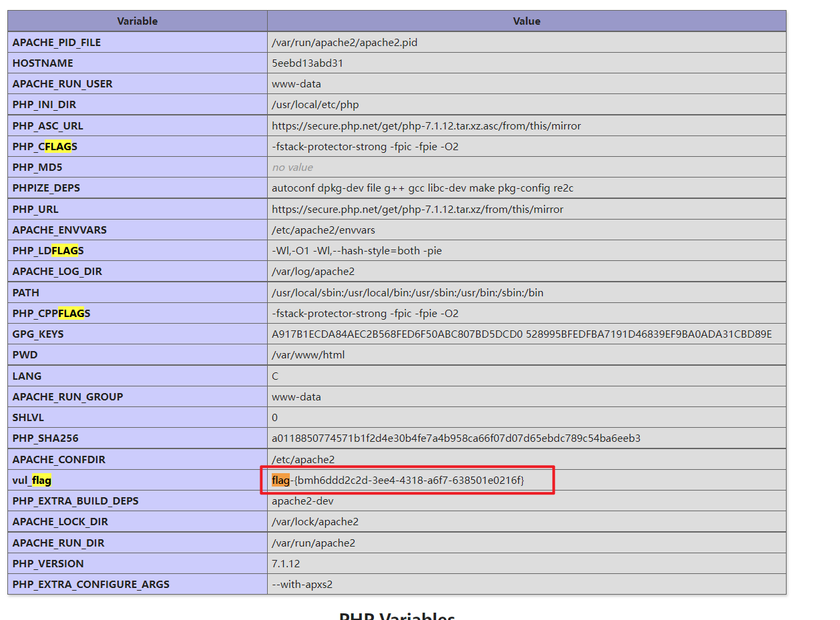Click the php-7.1.12.tar.xz/from/this/mirror URL value
The height and width of the screenshot is (620, 840).
[x=417, y=209]
